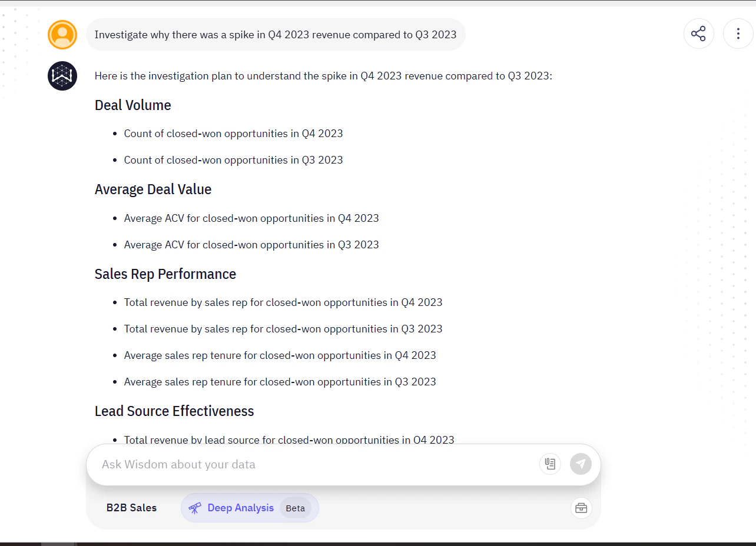This screenshot has height=546, width=756.
Task: Click the send message arrow button
Action: [x=581, y=464]
